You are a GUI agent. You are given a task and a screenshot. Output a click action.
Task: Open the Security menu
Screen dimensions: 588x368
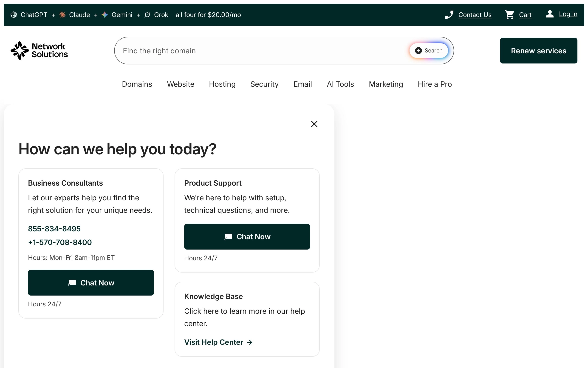[x=264, y=84]
